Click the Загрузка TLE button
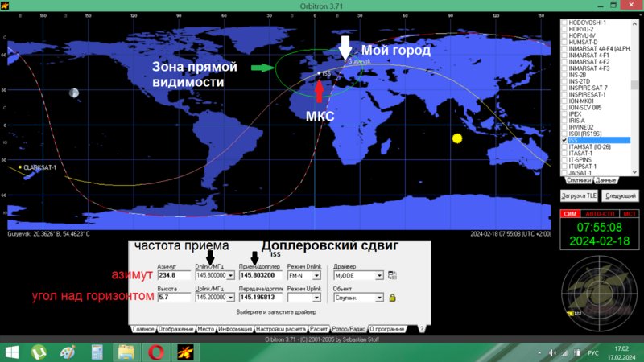644x362 pixels. (x=579, y=195)
